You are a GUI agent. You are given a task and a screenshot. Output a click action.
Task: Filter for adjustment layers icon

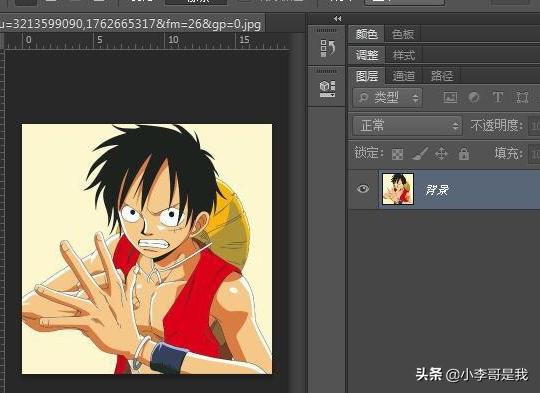coord(474,98)
